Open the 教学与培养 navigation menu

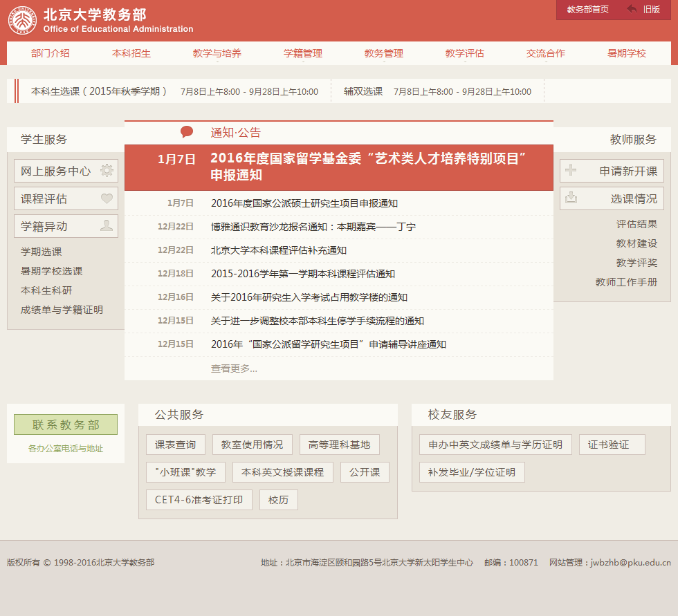coord(217,53)
